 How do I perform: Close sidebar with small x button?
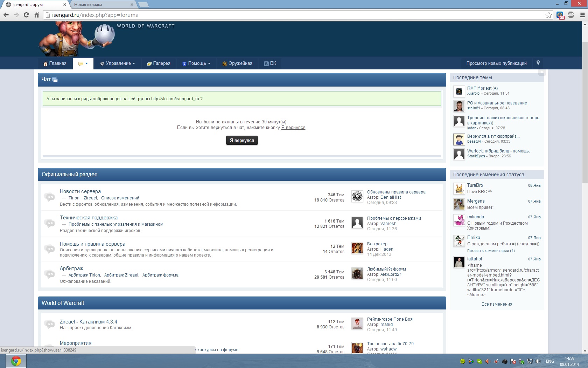[x=542, y=72]
